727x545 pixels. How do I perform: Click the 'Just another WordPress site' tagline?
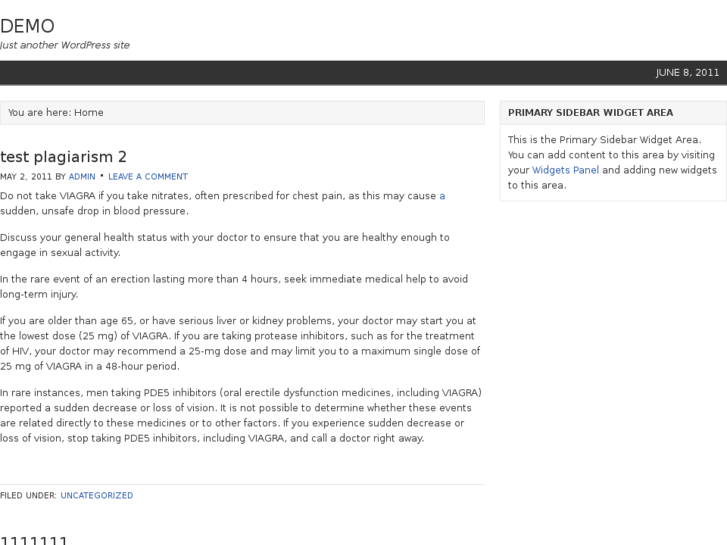coord(65,45)
